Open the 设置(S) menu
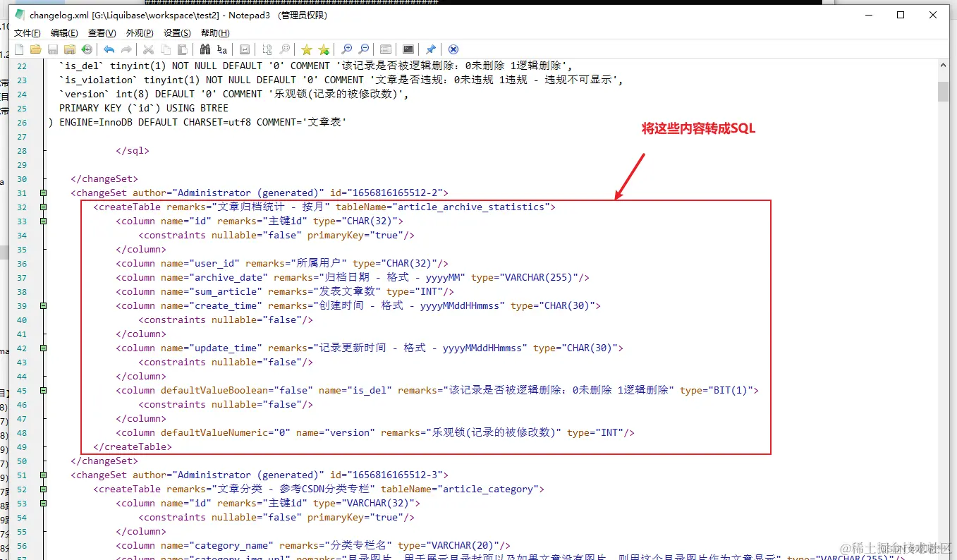 [x=177, y=33]
